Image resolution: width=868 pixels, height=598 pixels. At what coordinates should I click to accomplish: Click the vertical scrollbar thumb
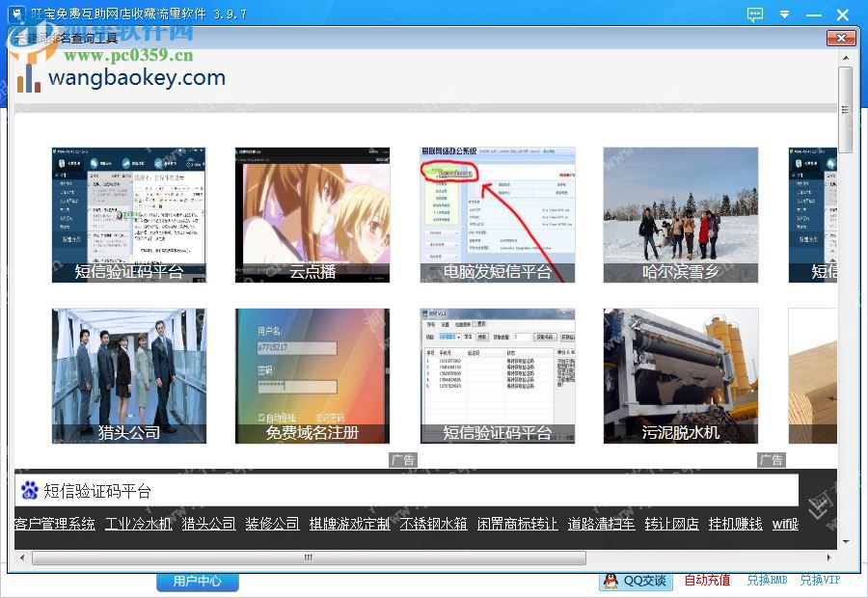845,110
